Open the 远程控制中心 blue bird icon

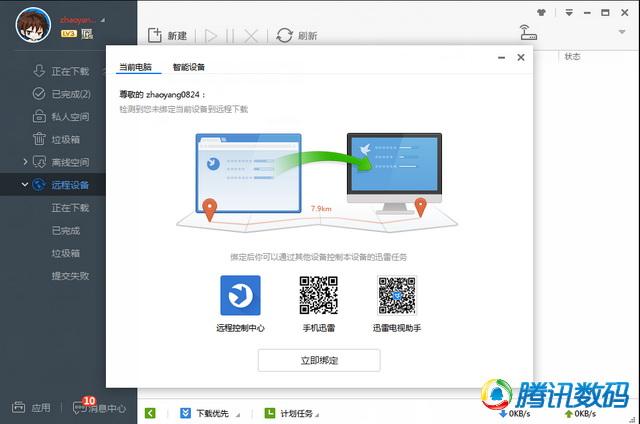pos(240,295)
